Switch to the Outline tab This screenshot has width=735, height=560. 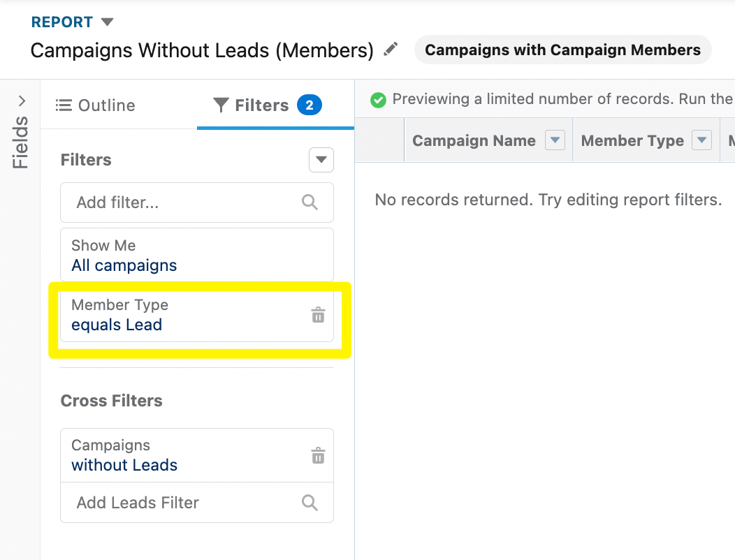tap(95, 105)
